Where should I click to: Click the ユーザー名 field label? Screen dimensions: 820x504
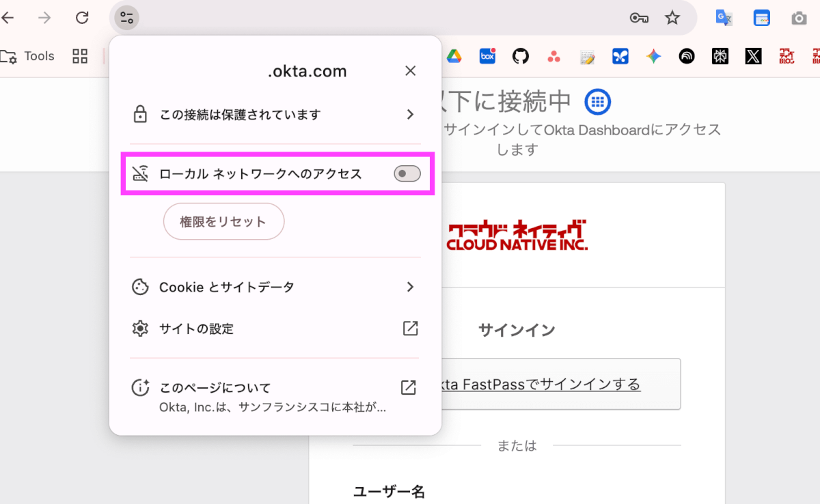tap(389, 492)
